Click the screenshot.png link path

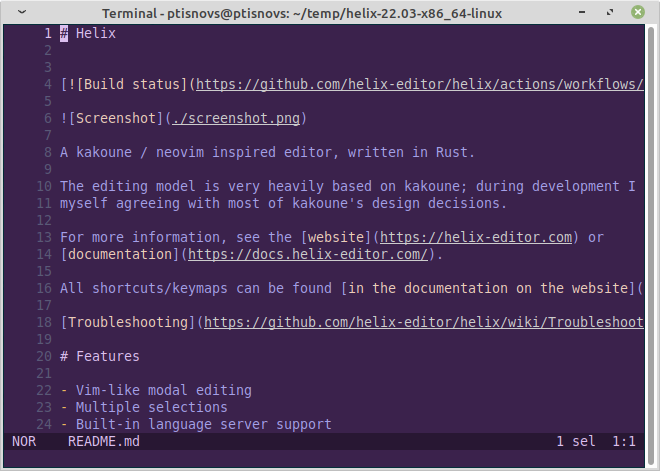tap(236, 118)
